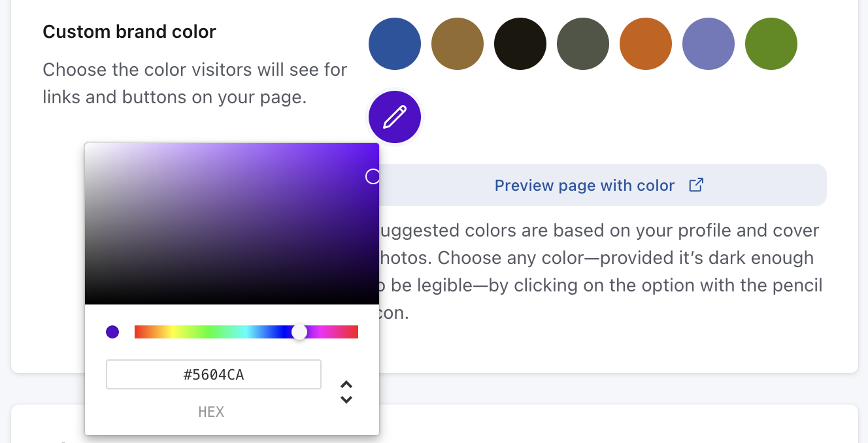Select the green suggested color swatch
The width and height of the screenshot is (868, 443).
(x=771, y=44)
